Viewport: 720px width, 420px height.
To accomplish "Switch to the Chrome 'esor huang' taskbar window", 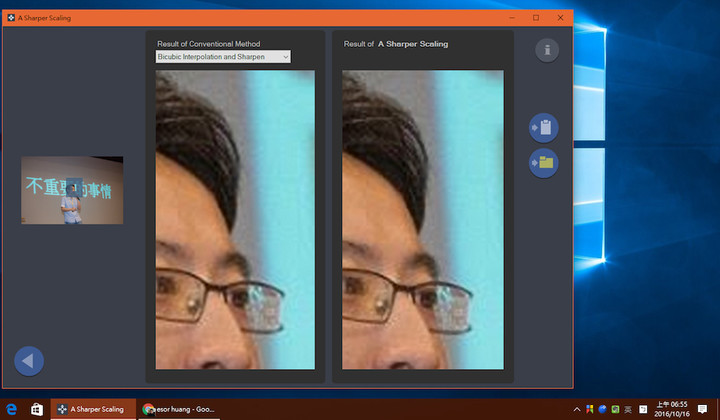I will click(x=179, y=409).
